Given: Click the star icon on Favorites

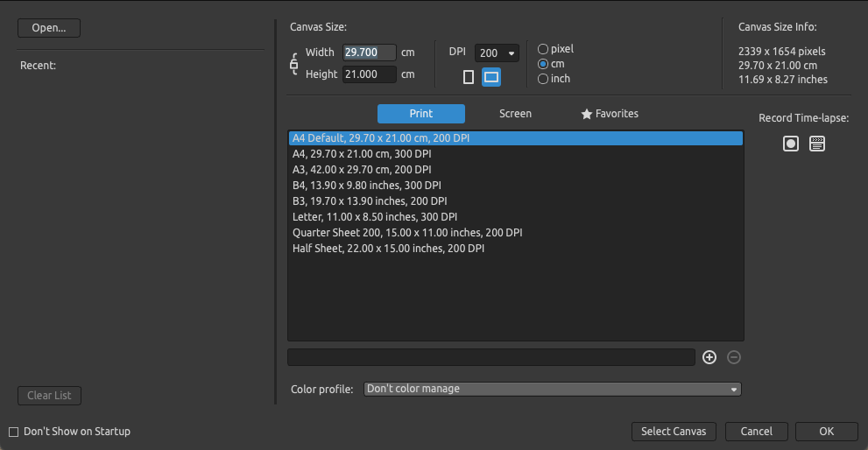Looking at the screenshot, I should point(586,114).
